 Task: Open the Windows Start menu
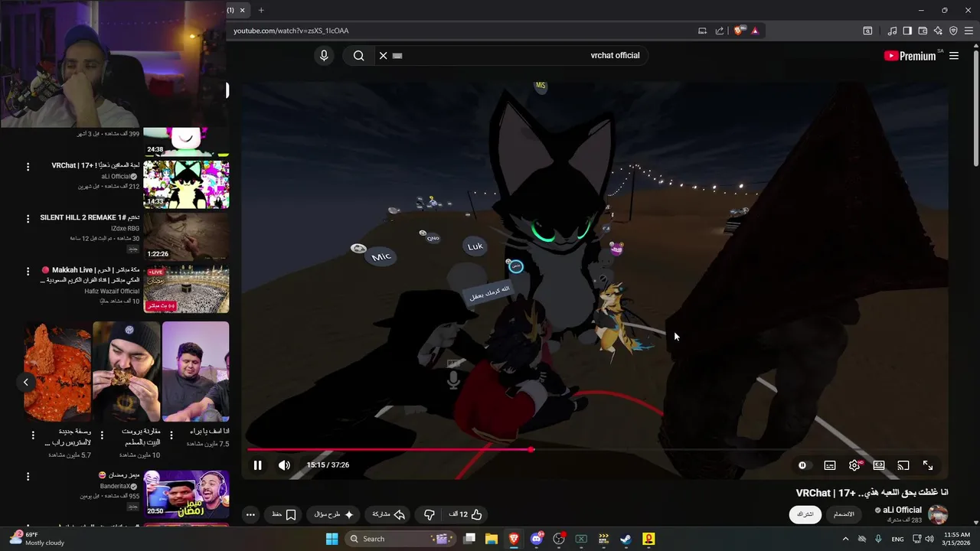coord(332,539)
